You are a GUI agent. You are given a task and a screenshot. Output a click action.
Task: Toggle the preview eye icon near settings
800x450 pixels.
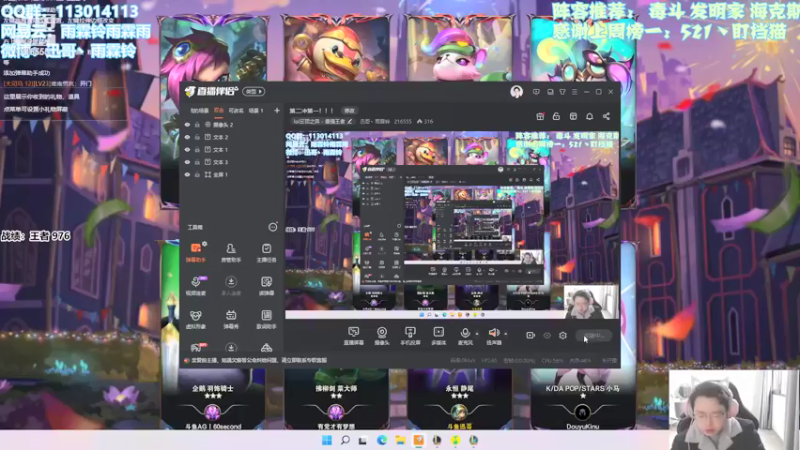pyautogui.click(x=547, y=335)
